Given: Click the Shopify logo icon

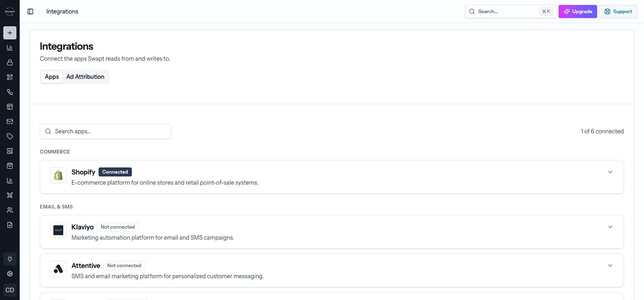Looking at the screenshot, I should pos(58,175).
